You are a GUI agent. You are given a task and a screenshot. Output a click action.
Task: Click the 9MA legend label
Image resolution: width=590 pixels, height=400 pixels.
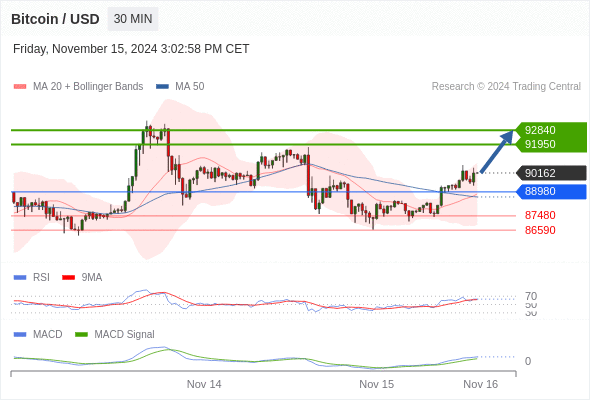pos(92,278)
